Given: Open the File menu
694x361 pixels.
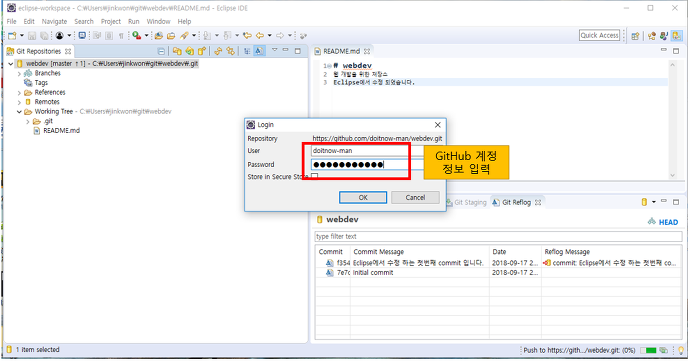Looking at the screenshot, I should point(12,21).
